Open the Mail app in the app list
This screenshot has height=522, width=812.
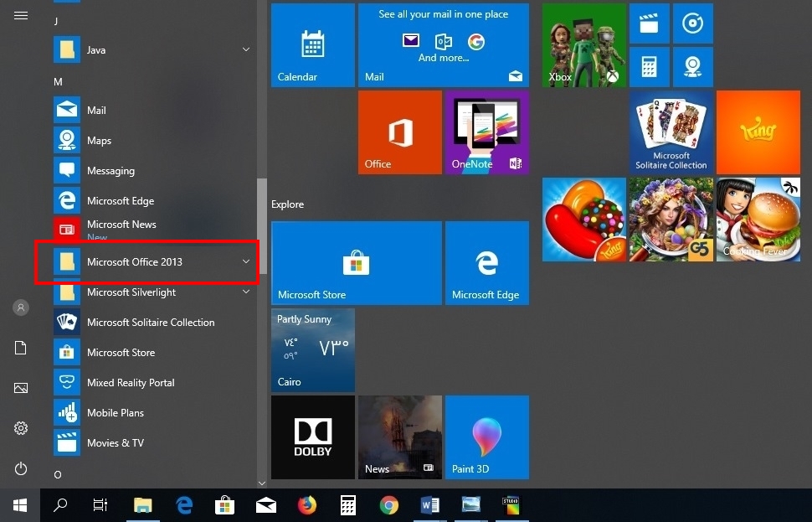click(152, 110)
